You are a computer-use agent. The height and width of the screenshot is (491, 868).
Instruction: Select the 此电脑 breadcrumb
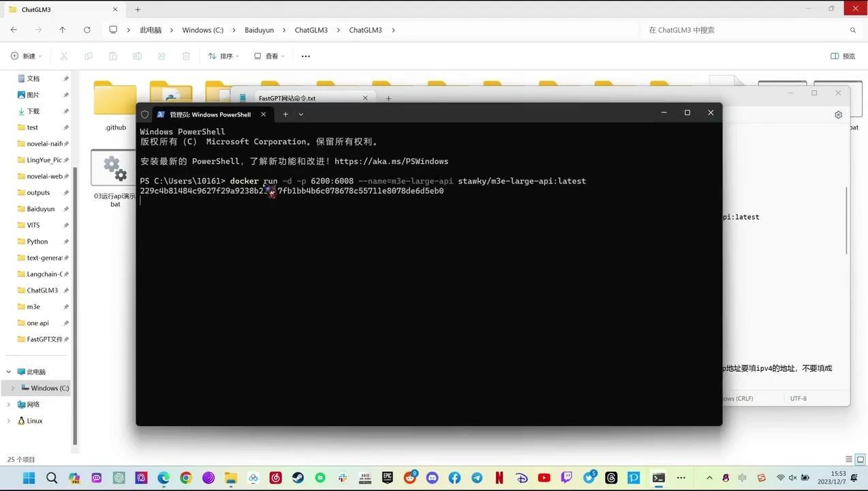[151, 30]
